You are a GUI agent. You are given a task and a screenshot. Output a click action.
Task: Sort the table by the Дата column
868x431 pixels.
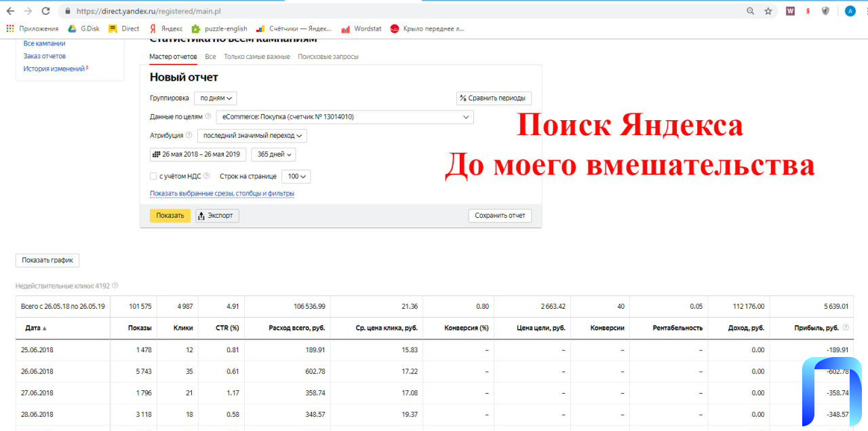(x=36, y=328)
